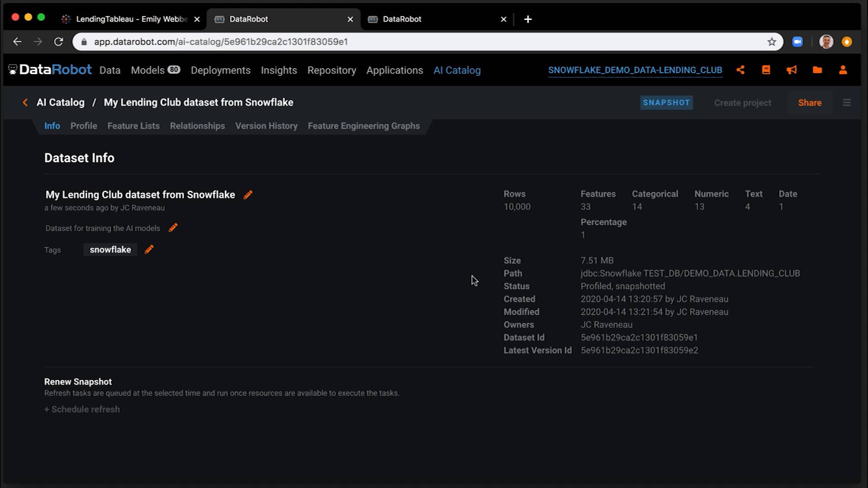This screenshot has width=868, height=488.
Task: Click the AI Catalog breadcrumb link
Action: [x=61, y=103]
